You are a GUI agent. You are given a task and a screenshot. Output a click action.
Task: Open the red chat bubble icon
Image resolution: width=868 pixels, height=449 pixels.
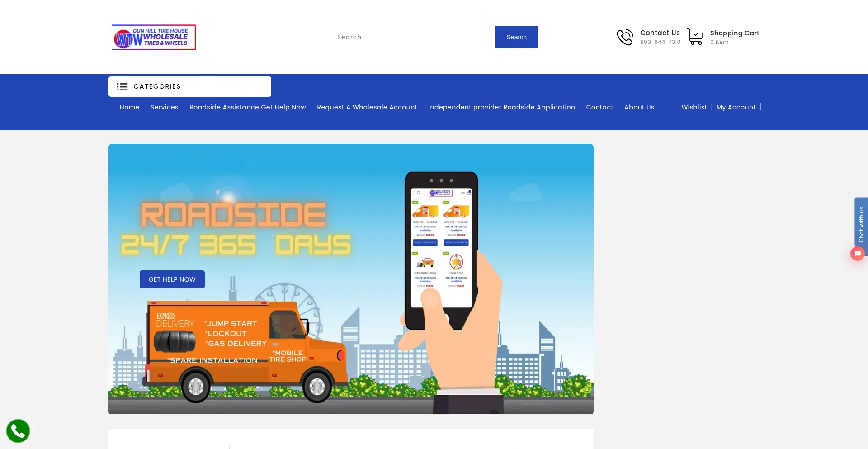pyautogui.click(x=857, y=254)
